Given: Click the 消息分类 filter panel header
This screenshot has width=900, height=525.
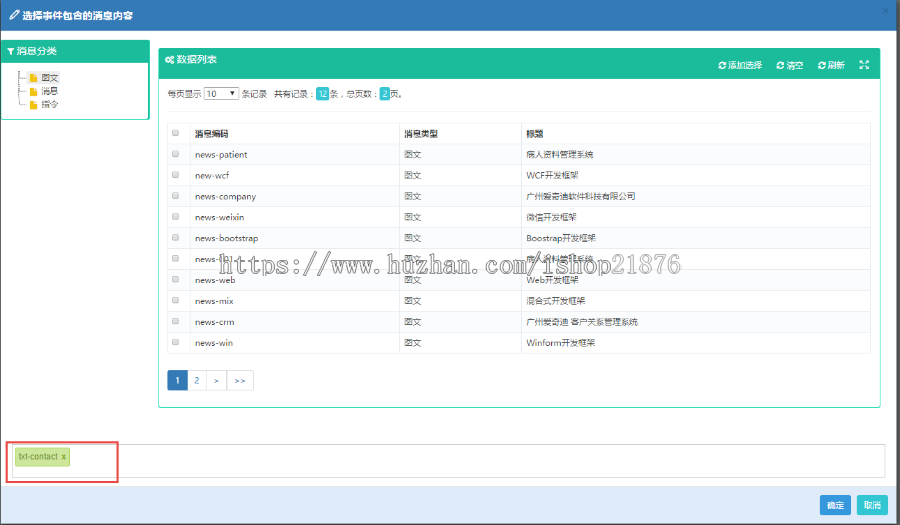Looking at the screenshot, I should 75,51.
